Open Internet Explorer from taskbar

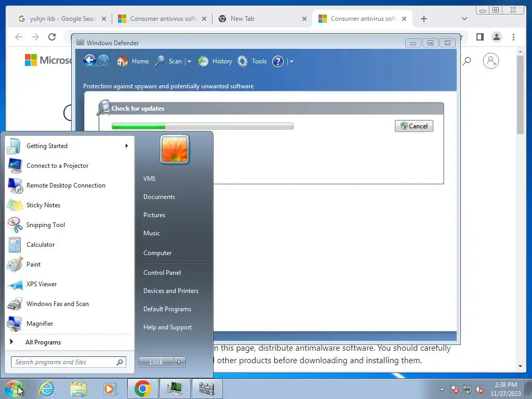click(x=46, y=389)
